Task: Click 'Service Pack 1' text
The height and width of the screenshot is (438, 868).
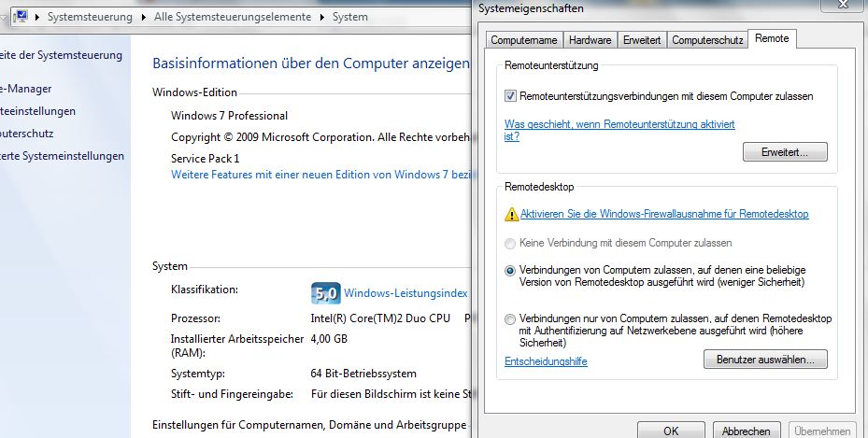Action: tap(206, 159)
